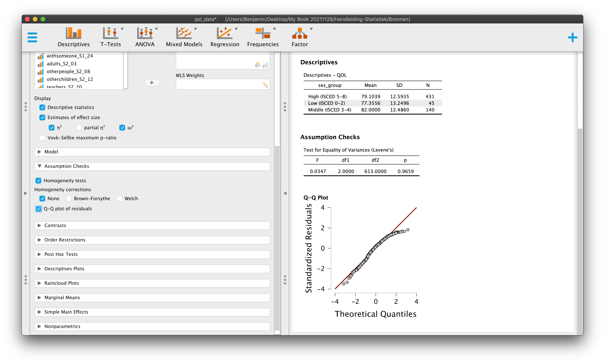Expand the Model section
Viewport: 605px width, 364px height.
[152, 152]
